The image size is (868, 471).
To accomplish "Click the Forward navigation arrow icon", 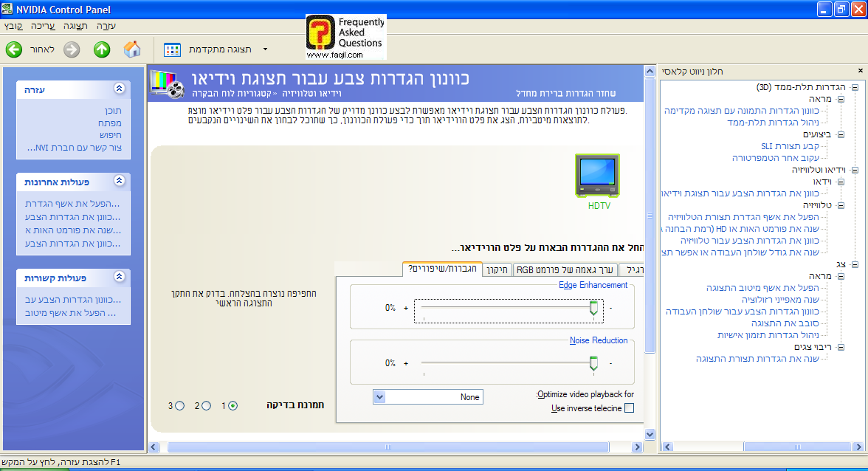I will point(71,49).
